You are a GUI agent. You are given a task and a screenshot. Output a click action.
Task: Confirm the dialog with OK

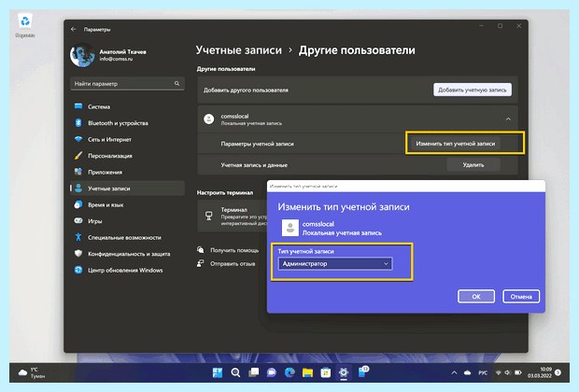(476, 297)
